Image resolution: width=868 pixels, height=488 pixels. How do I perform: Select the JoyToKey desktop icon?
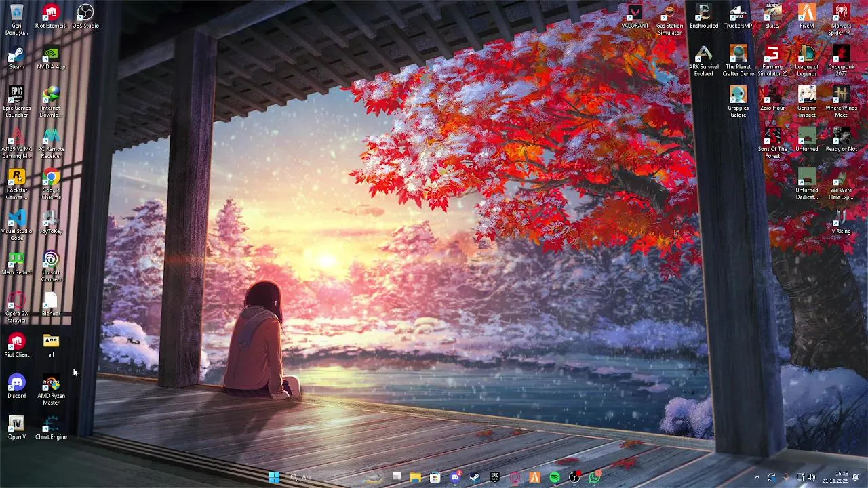click(51, 222)
